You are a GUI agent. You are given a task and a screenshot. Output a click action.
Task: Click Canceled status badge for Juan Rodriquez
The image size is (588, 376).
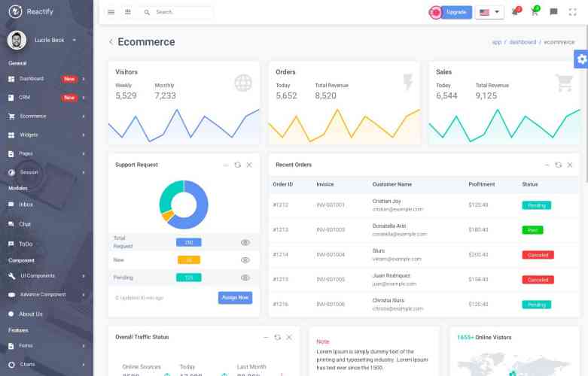pos(538,280)
